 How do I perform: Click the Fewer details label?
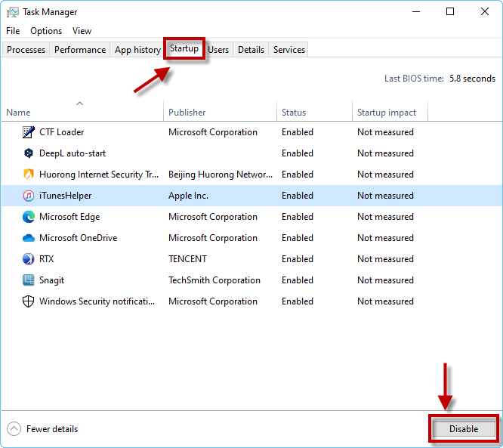pyautogui.click(x=52, y=429)
